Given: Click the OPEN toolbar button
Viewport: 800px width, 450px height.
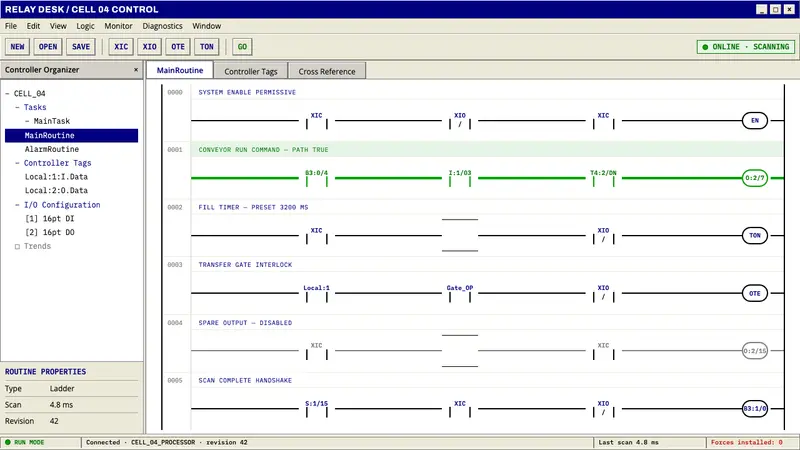Looking at the screenshot, I should pyautogui.click(x=48, y=46).
